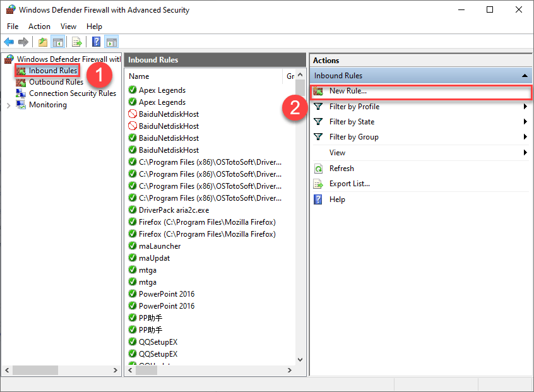This screenshot has width=534, height=392.
Task: Click the Export List toolbar icon
Action: point(77,42)
